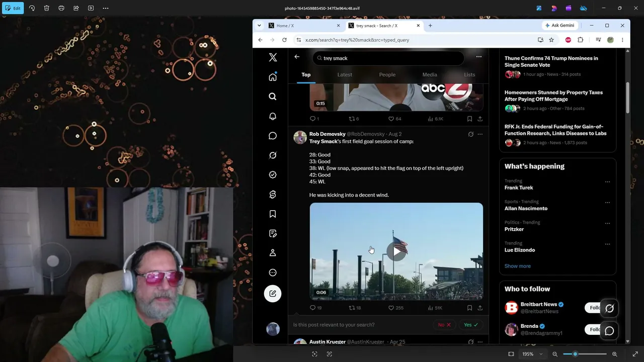Image resolution: width=644 pixels, height=362 pixels.
Task: Switch to the Latest search tab
Action: [345, 74]
